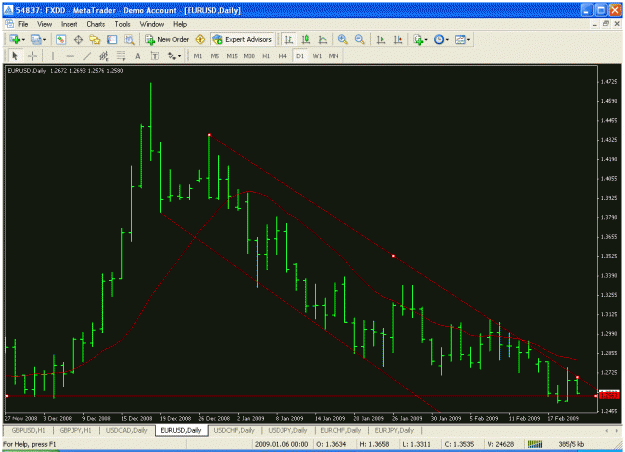This screenshot has width=625, height=452.
Task: Switch to the GBPJPY,H1 chart tab
Action: (x=75, y=430)
